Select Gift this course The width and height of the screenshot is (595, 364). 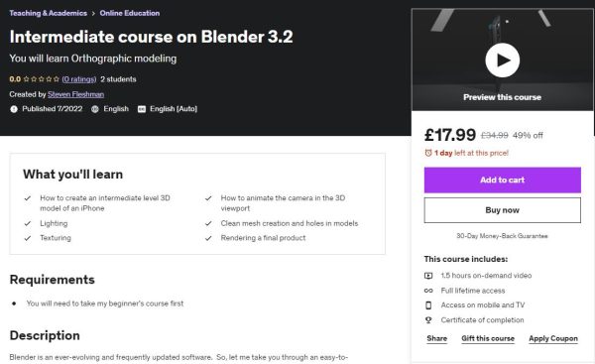488,338
